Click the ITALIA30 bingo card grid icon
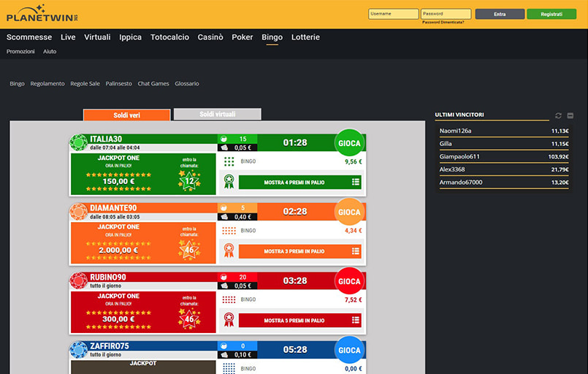The width and height of the screenshot is (588, 374). (x=229, y=161)
